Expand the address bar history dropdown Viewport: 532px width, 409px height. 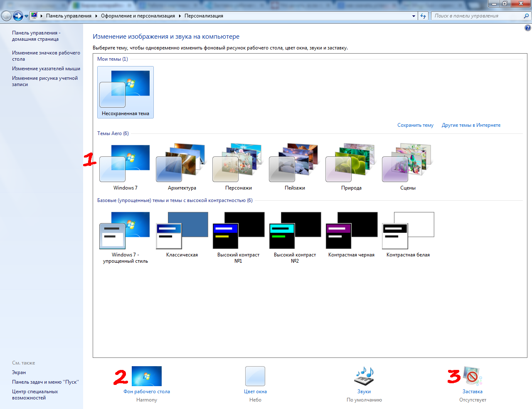pos(414,16)
